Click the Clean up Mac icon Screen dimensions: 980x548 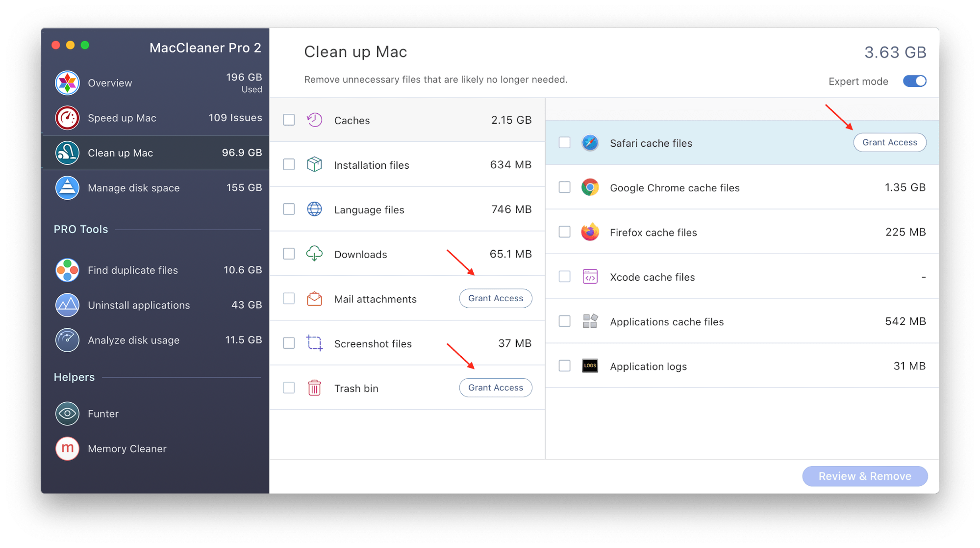68,152
